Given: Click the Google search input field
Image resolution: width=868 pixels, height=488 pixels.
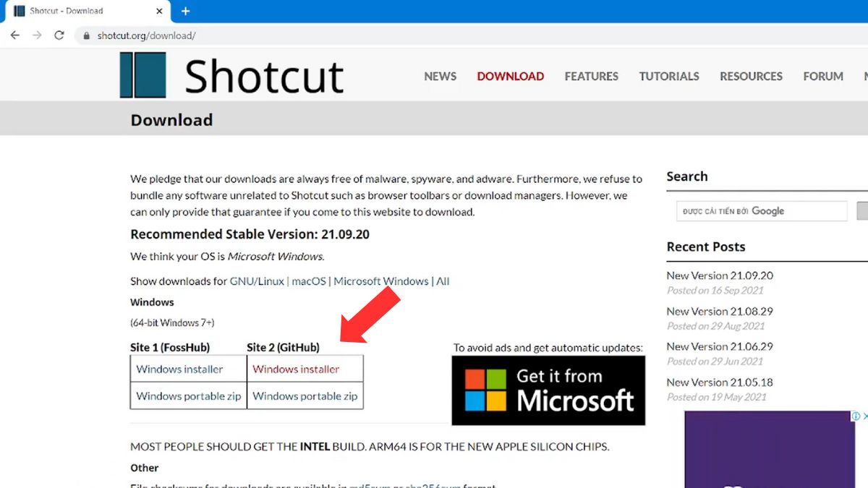Looking at the screenshot, I should tap(762, 211).
